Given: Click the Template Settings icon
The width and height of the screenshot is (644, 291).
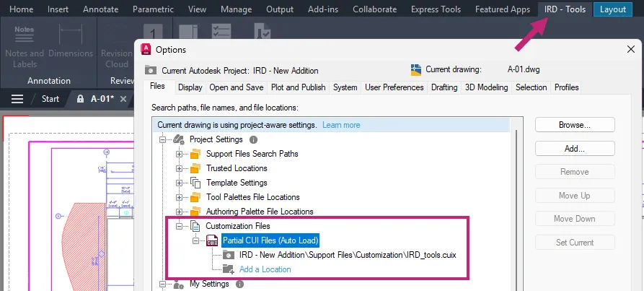Looking at the screenshot, I should 195,183.
